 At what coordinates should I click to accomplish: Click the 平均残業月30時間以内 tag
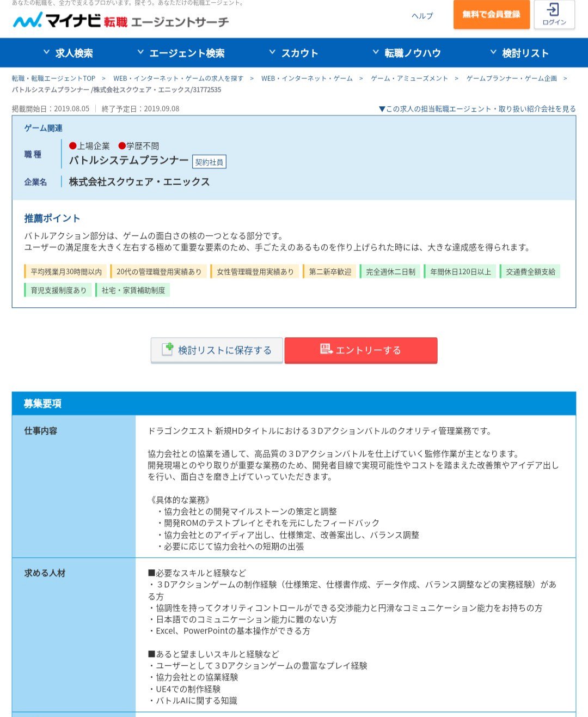(65, 271)
